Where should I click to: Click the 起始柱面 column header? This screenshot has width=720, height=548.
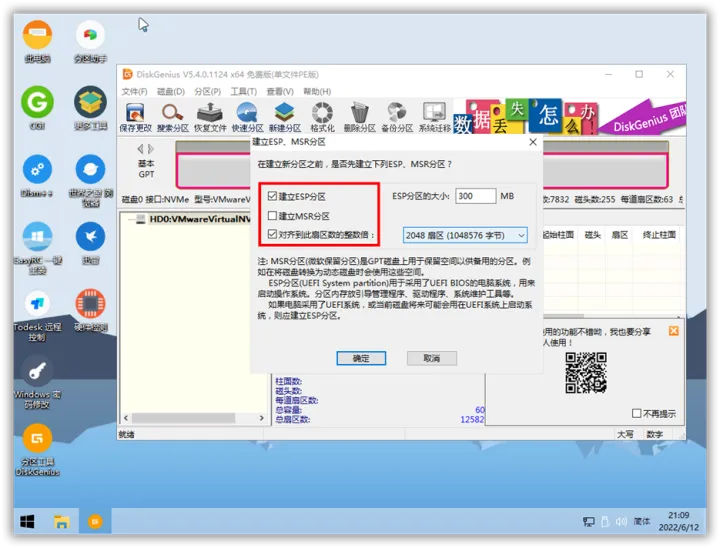(x=558, y=235)
